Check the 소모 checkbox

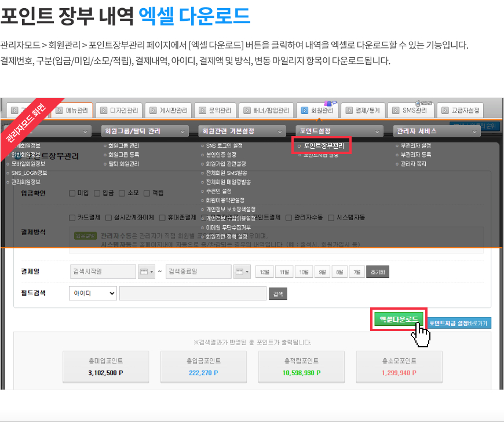click(x=122, y=193)
